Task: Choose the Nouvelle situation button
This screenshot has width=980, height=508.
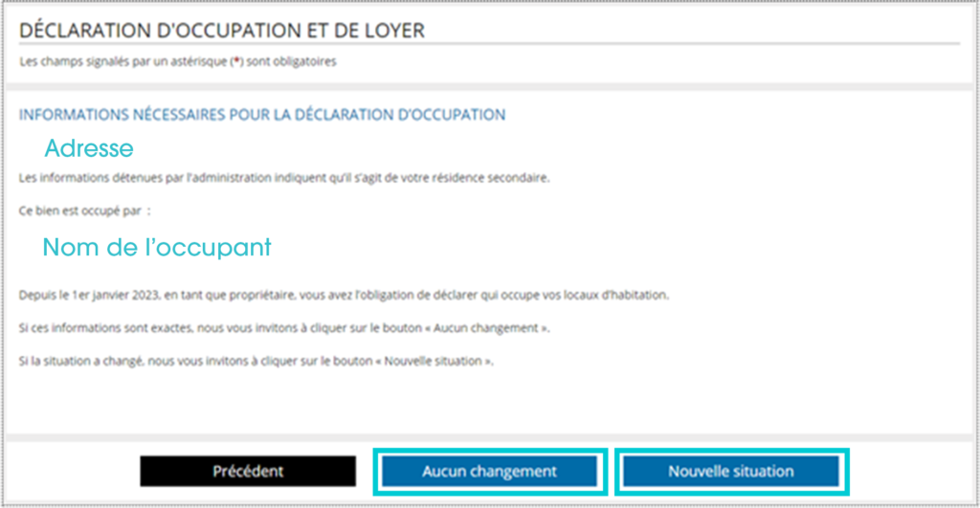Action: 731,471
